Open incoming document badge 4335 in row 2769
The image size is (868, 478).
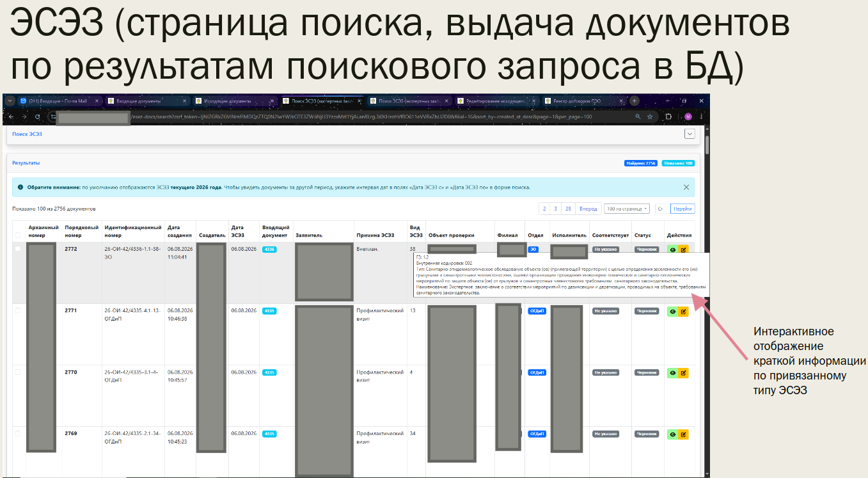269,434
